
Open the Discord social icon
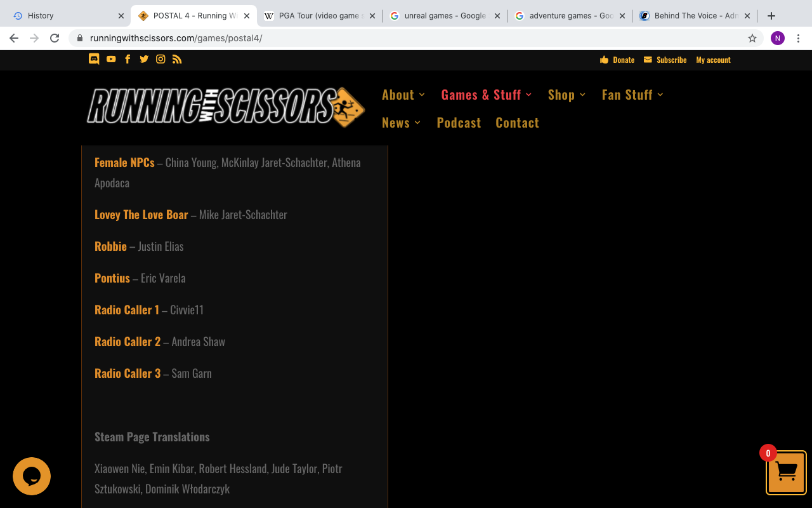94,59
